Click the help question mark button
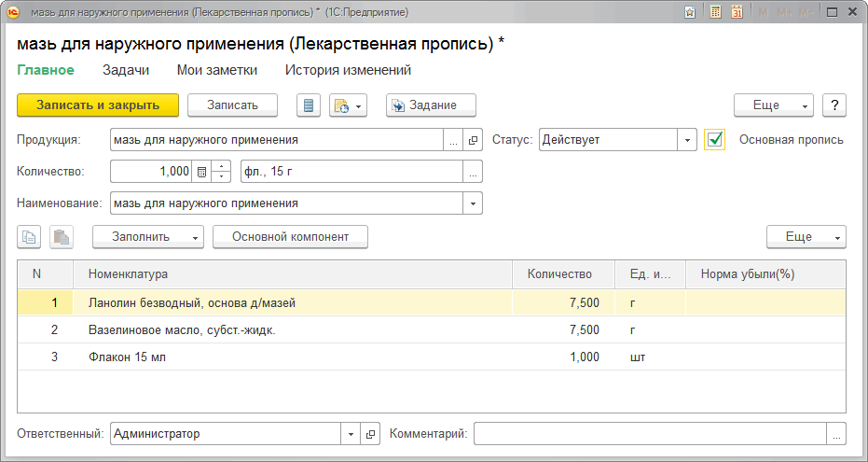The width and height of the screenshot is (868, 462). 834,105
